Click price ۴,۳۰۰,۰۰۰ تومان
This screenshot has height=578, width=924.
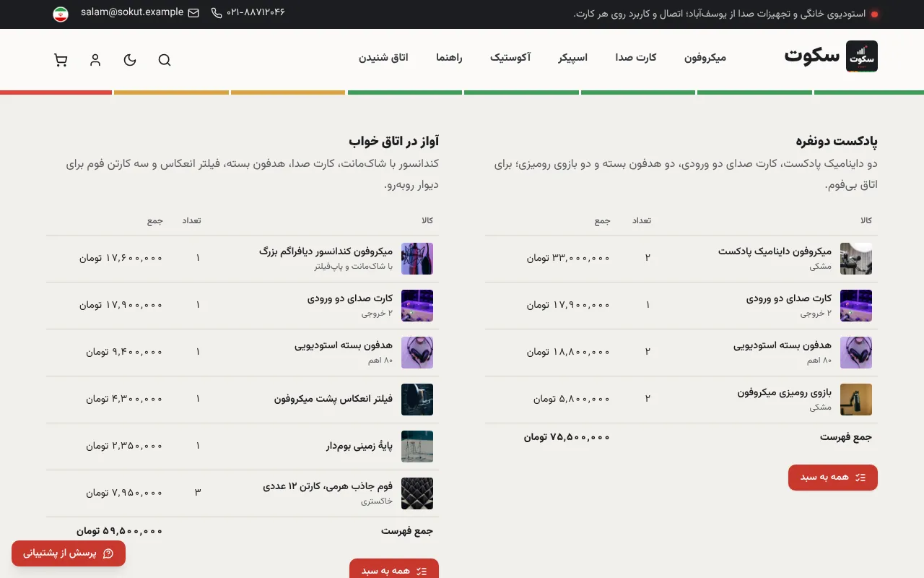pos(124,399)
